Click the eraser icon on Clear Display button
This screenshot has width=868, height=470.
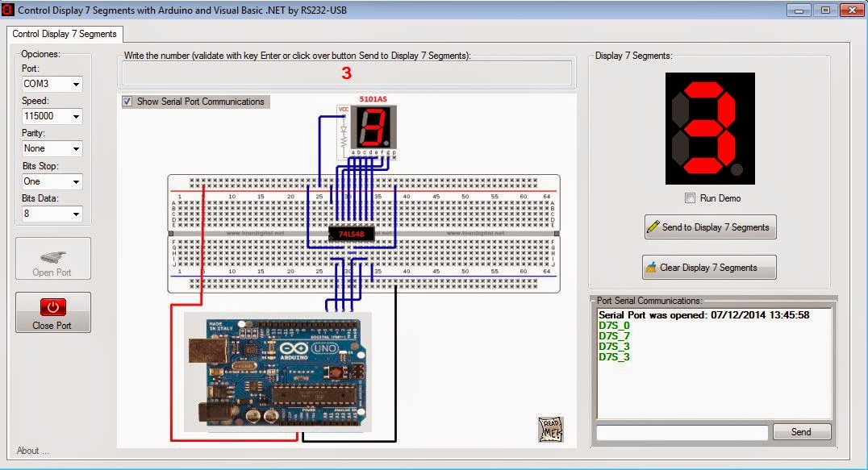click(x=651, y=267)
